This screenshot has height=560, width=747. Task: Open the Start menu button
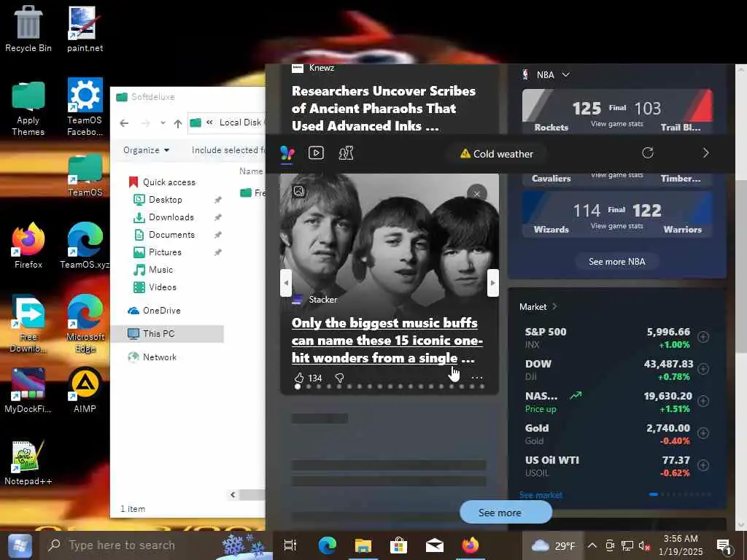tap(20, 545)
